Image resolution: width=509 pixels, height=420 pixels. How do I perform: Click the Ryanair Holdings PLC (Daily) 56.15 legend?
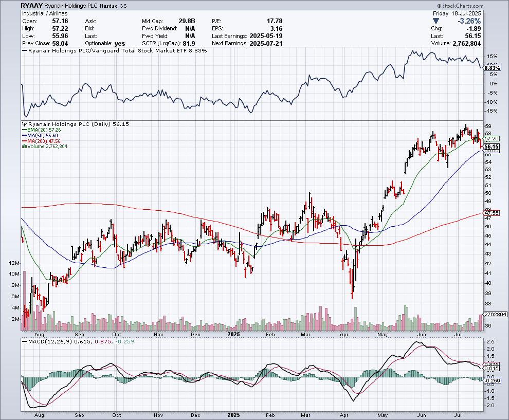pos(79,124)
